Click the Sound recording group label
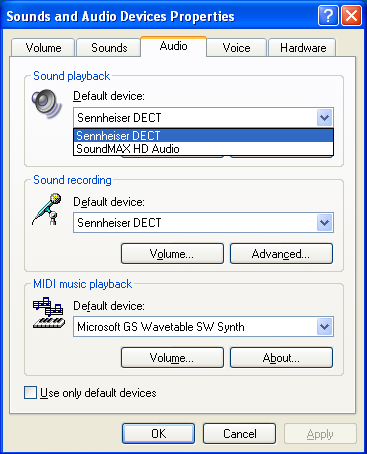 point(72,180)
